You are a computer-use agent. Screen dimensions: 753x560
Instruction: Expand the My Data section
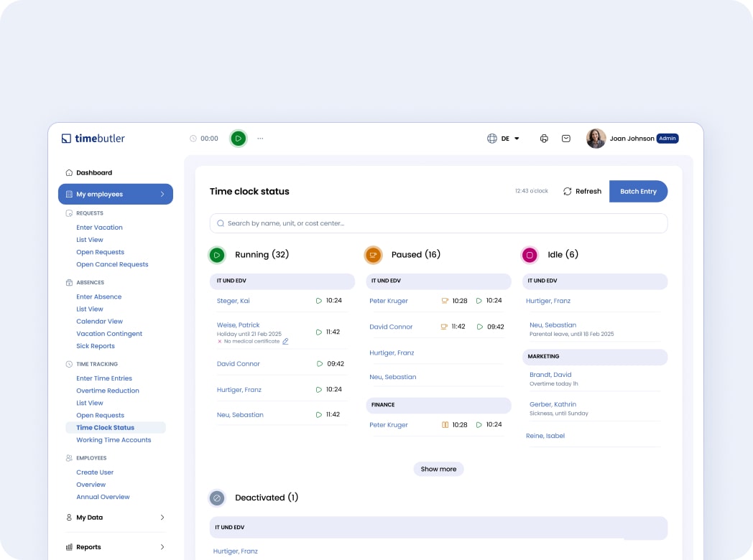pyautogui.click(x=162, y=518)
